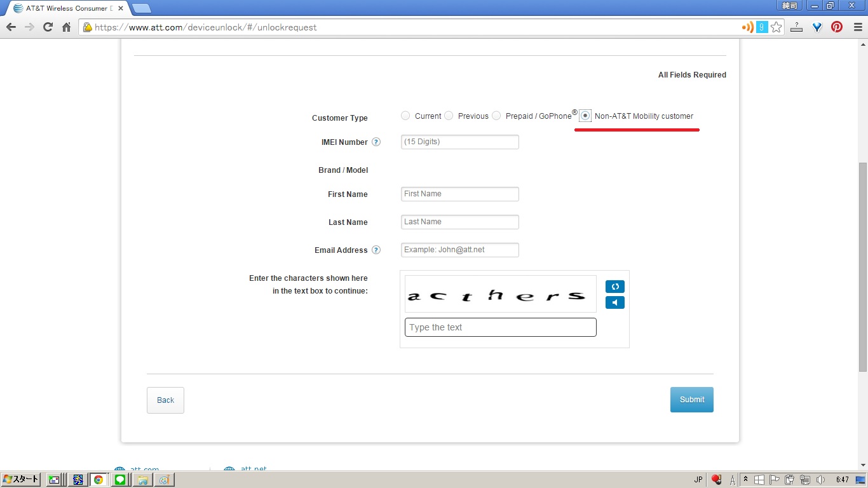Open the green LINE app in taskbar
The width and height of the screenshot is (868, 488).
pyautogui.click(x=119, y=480)
